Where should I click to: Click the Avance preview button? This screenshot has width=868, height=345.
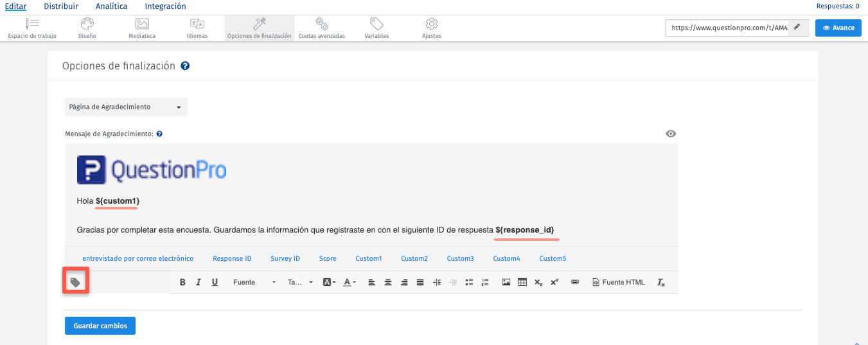[838, 28]
